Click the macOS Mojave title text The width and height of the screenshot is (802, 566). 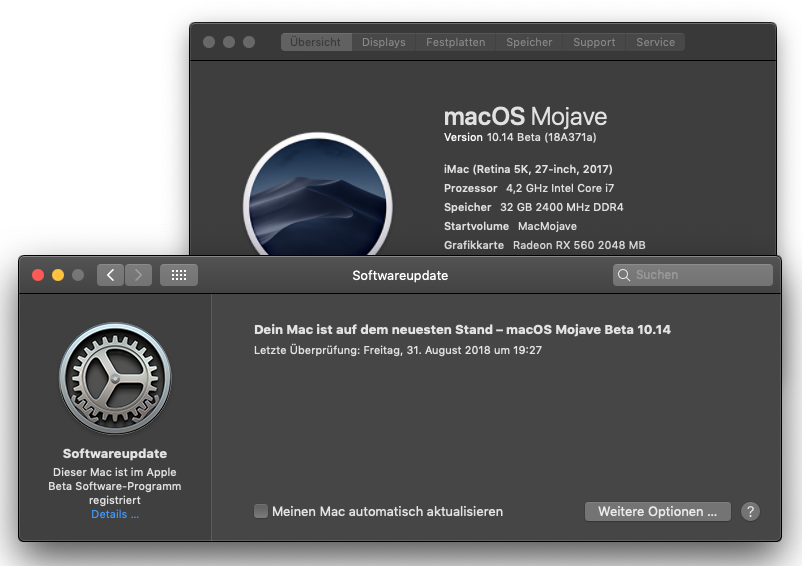[x=525, y=117]
